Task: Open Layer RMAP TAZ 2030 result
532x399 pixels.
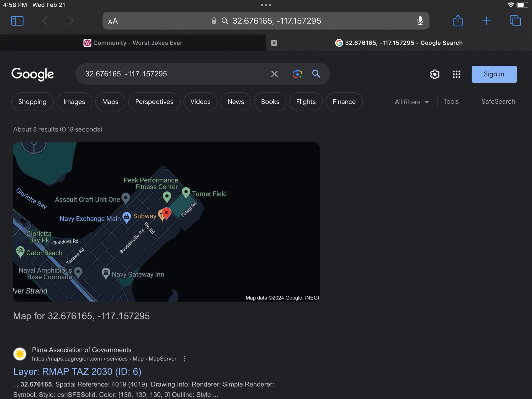Action: [77, 372]
